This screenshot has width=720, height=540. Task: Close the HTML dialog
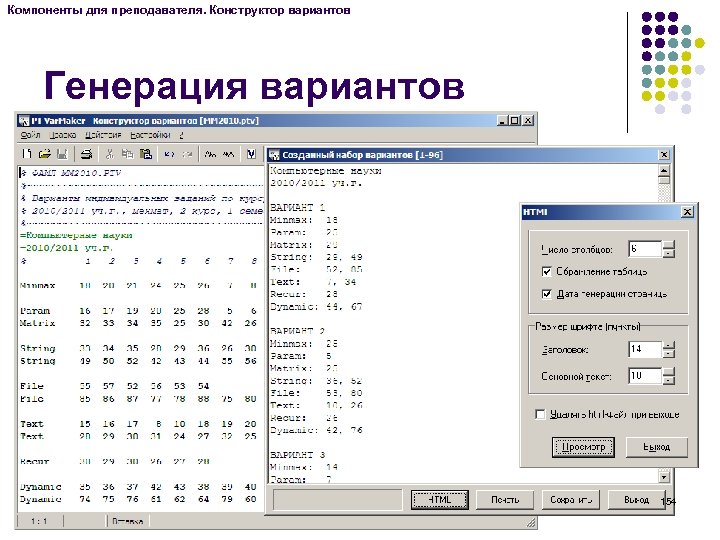(687, 212)
